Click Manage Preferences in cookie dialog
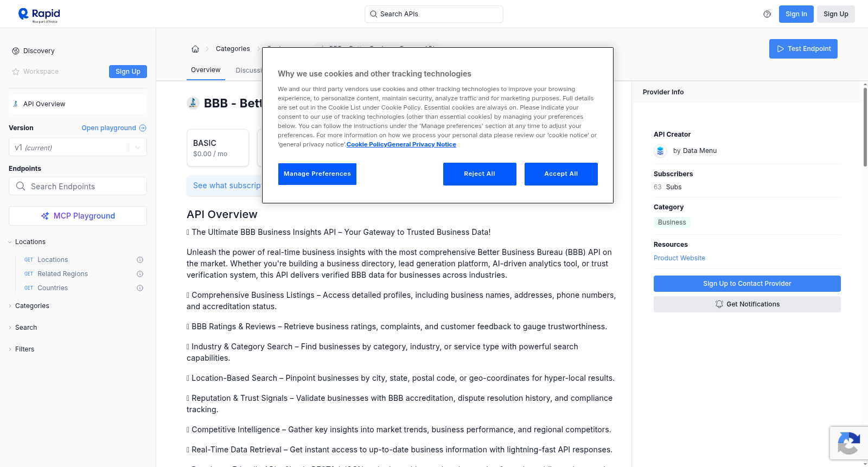 317,174
